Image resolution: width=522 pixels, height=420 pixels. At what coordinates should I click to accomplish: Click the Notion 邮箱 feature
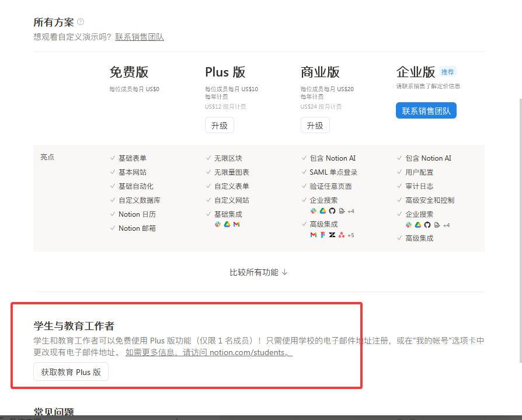tap(137, 228)
